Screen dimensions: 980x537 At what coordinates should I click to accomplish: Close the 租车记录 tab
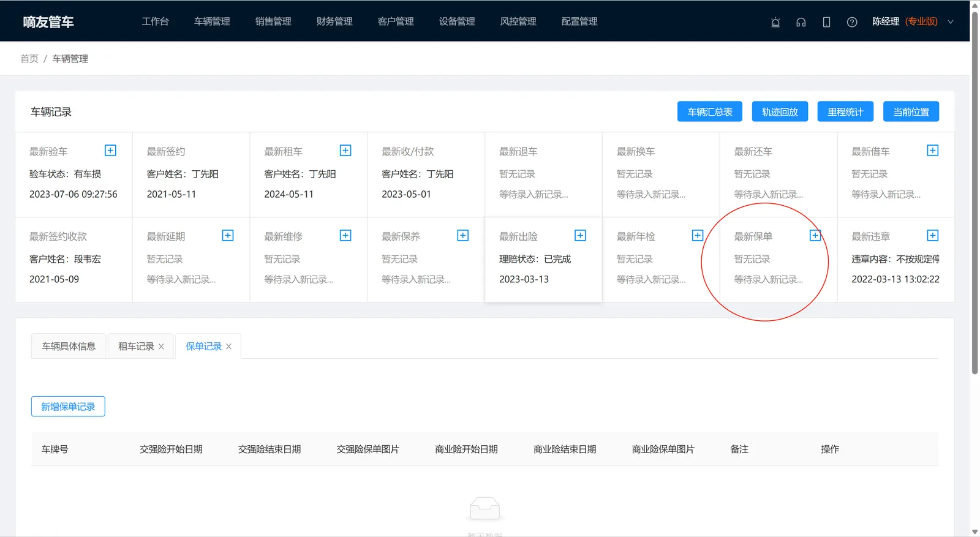[x=161, y=347]
